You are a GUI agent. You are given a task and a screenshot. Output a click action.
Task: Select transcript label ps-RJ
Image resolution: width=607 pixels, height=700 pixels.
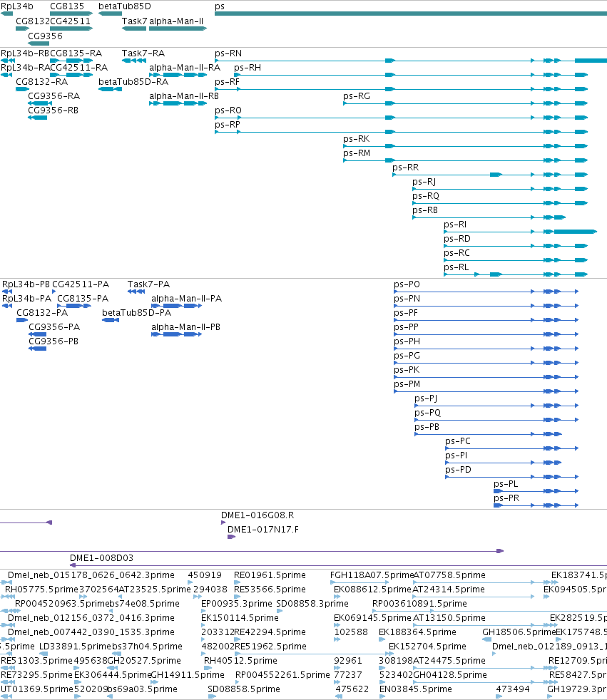[424, 182]
